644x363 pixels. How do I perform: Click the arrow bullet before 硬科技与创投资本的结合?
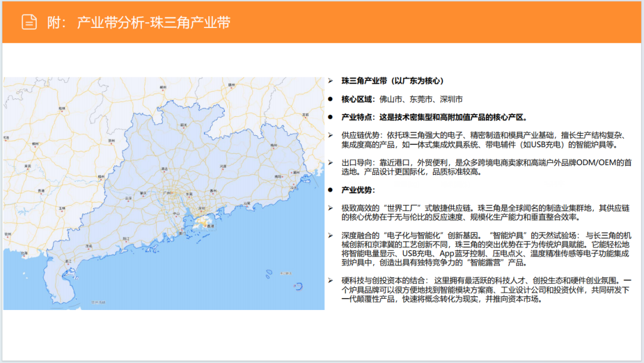point(330,281)
